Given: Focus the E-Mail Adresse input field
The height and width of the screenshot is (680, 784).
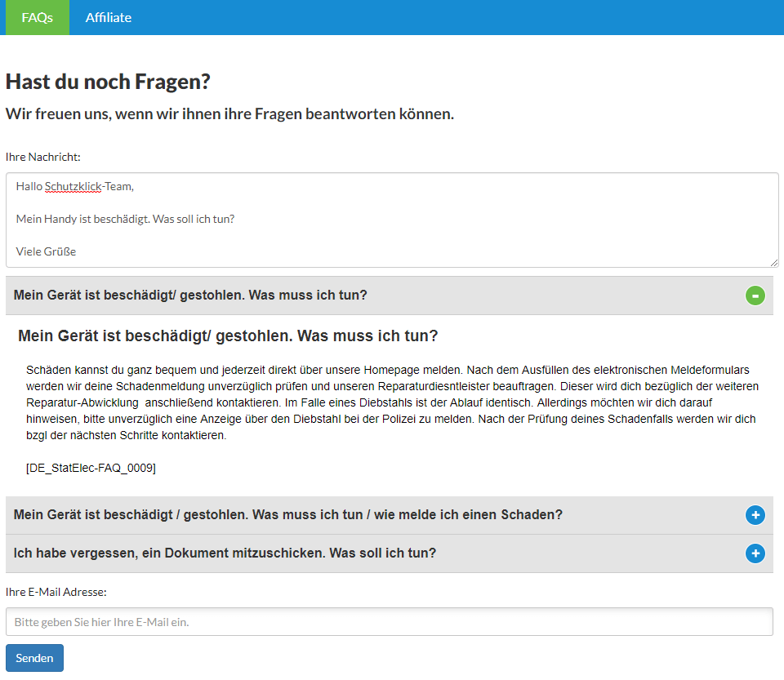Looking at the screenshot, I should point(390,622).
